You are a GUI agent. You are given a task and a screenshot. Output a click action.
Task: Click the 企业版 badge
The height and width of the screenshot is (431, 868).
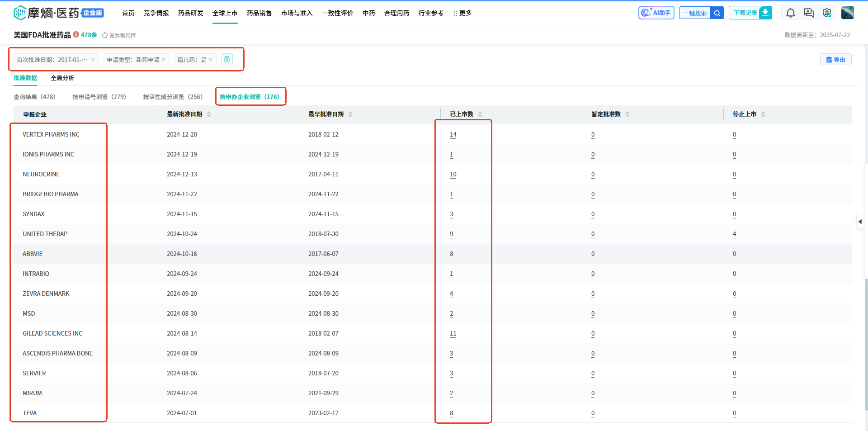[92, 13]
